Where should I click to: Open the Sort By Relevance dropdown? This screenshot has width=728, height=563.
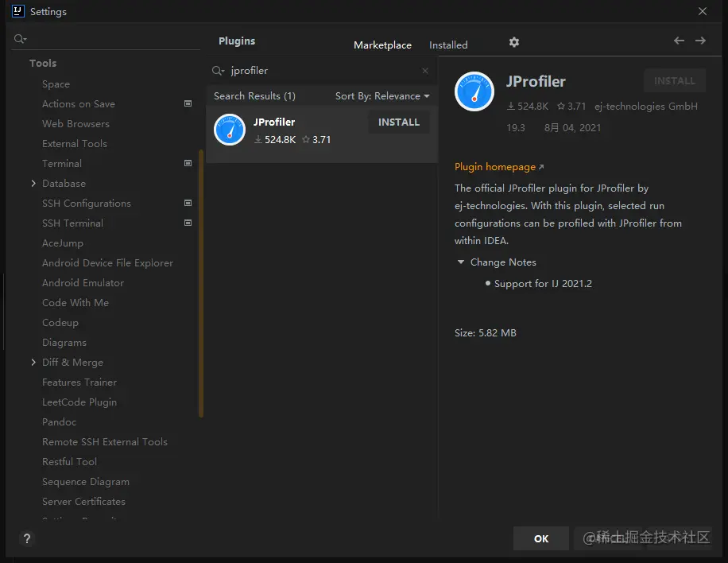coord(382,96)
